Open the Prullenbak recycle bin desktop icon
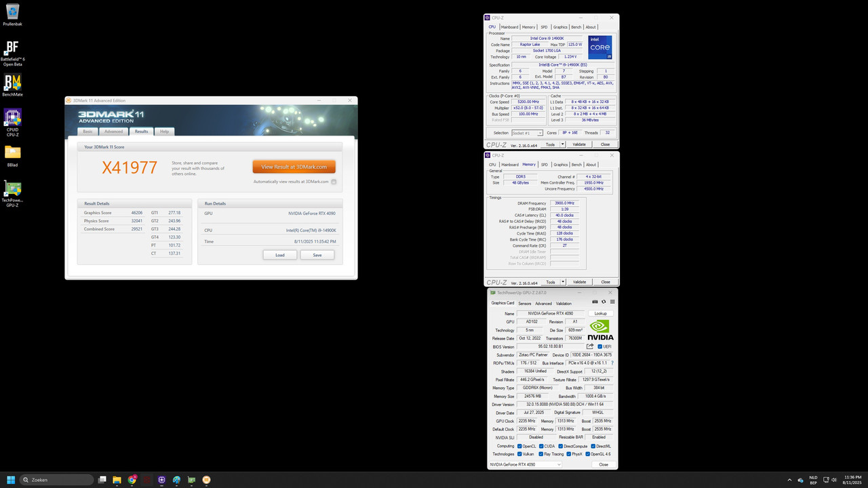Image resolution: width=868 pixels, height=488 pixels. 12,14
